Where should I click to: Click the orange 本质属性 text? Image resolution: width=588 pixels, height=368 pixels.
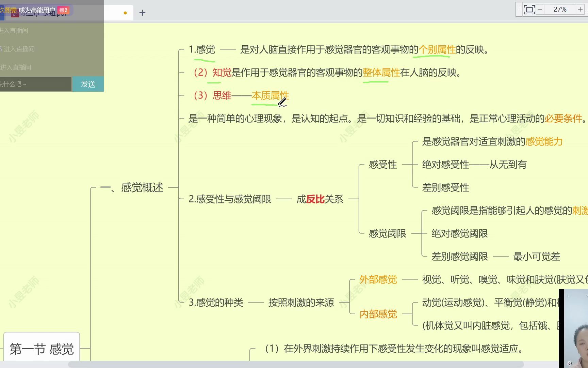[x=270, y=95]
